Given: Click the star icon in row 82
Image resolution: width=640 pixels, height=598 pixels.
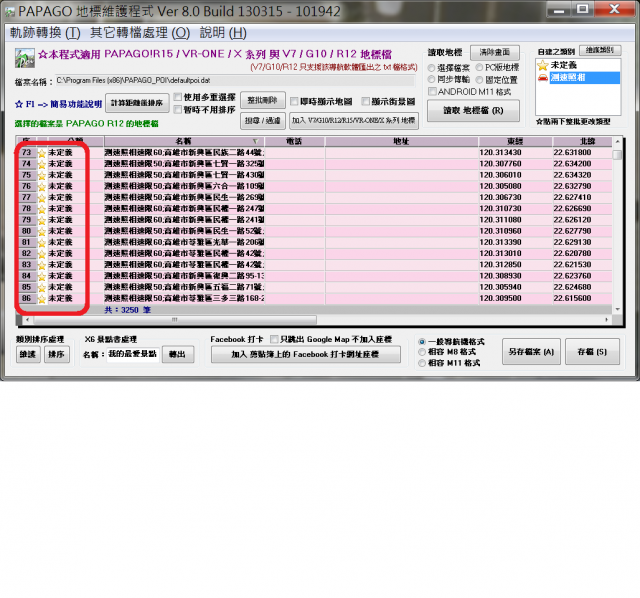Looking at the screenshot, I should click(x=42, y=254).
